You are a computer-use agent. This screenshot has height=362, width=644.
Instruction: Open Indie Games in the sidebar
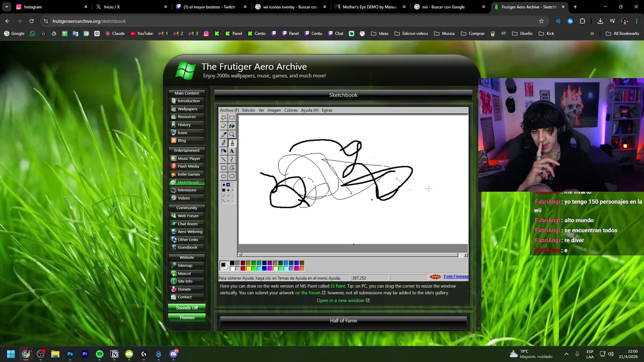(187, 174)
